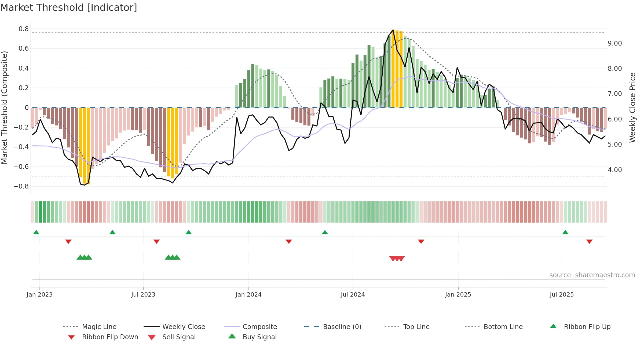644x362 pixels.
Task: Toggle the Ribbon Flip Down legend entry
Action: point(103,337)
